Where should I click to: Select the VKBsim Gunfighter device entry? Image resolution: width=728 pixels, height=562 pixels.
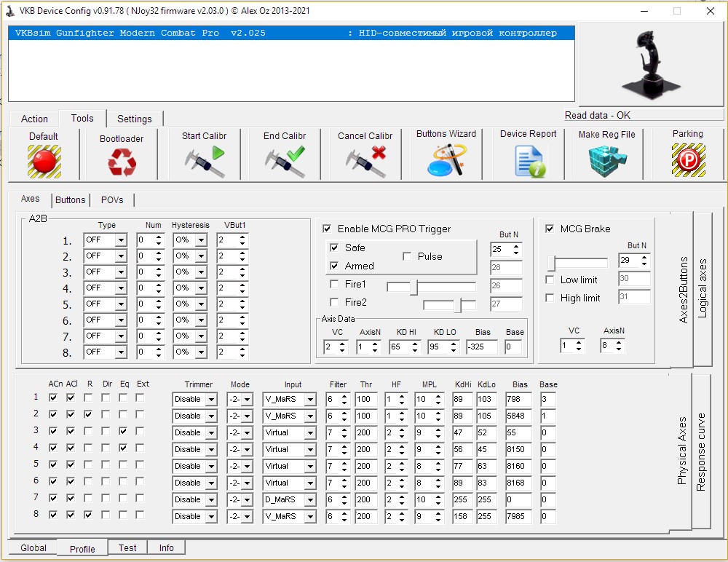292,33
